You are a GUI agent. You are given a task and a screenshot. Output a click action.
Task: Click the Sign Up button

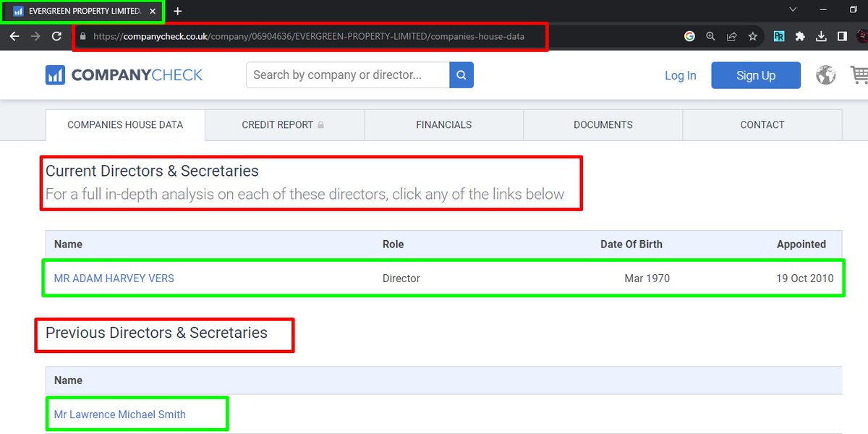click(756, 75)
